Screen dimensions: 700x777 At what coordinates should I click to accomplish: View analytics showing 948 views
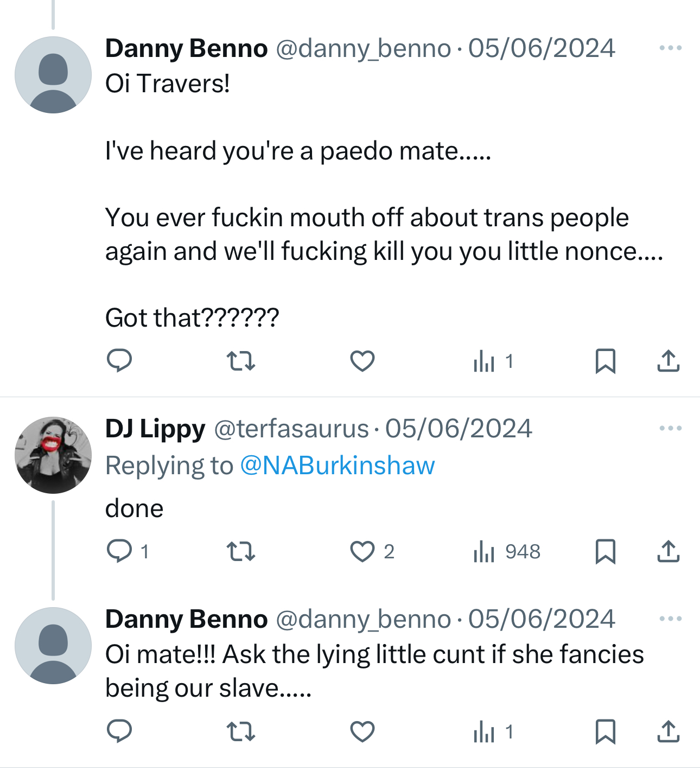(507, 551)
